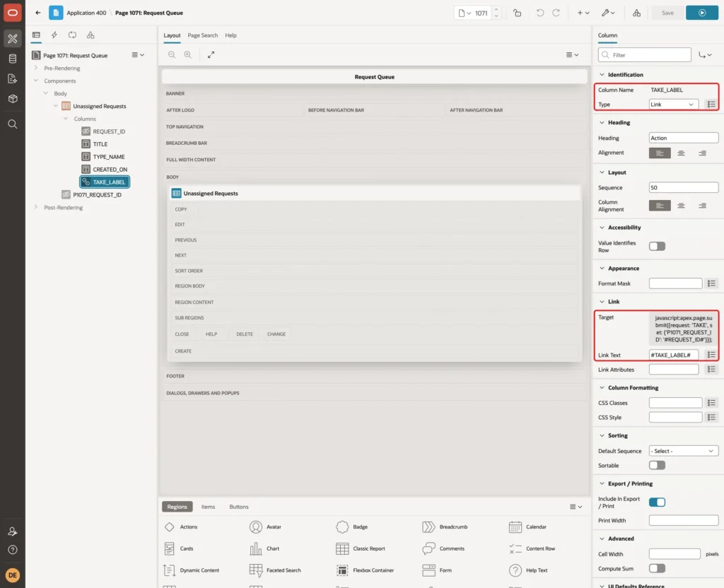Viewport: 724px width, 588px height.
Task: Toggle Value Identifies Row switch
Action: pyautogui.click(x=657, y=247)
